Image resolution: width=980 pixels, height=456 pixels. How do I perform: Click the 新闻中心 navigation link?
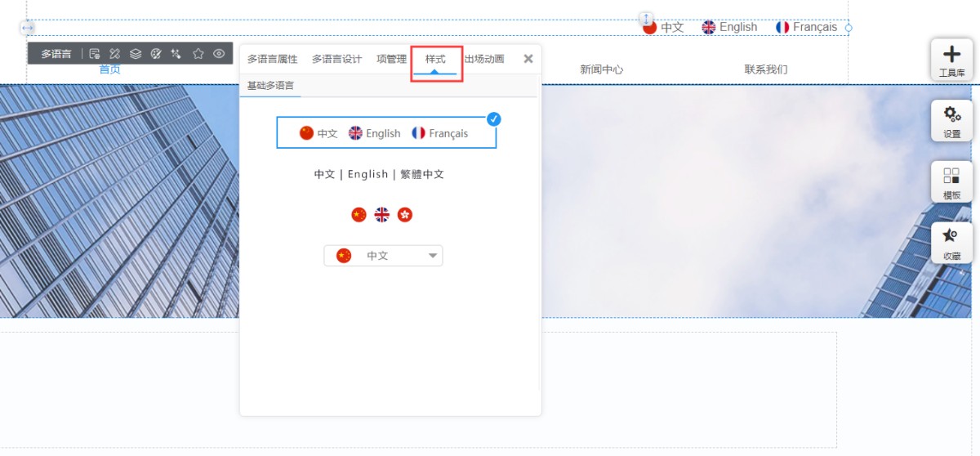602,69
